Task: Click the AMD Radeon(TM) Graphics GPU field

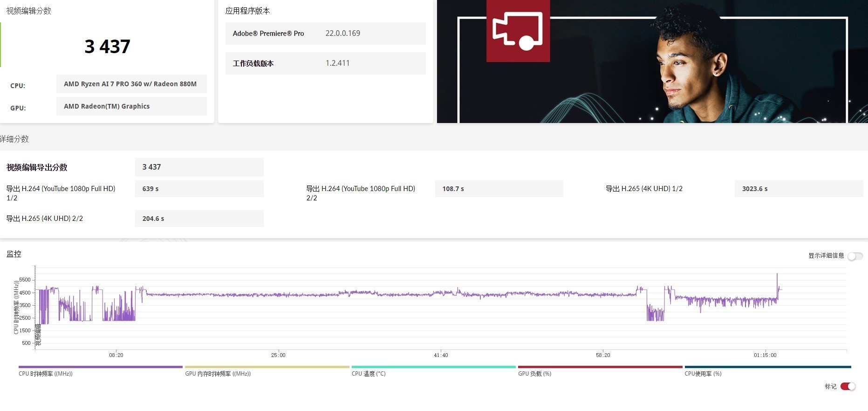Action: (131, 106)
